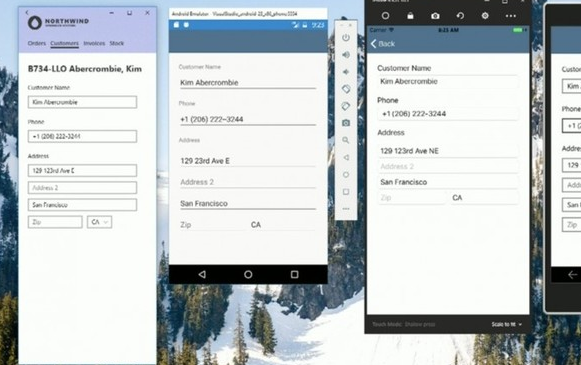This screenshot has height=365, width=581.
Task: Click home circle icon in iOS simulator toolbar
Action: pyautogui.click(x=385, y=16)
